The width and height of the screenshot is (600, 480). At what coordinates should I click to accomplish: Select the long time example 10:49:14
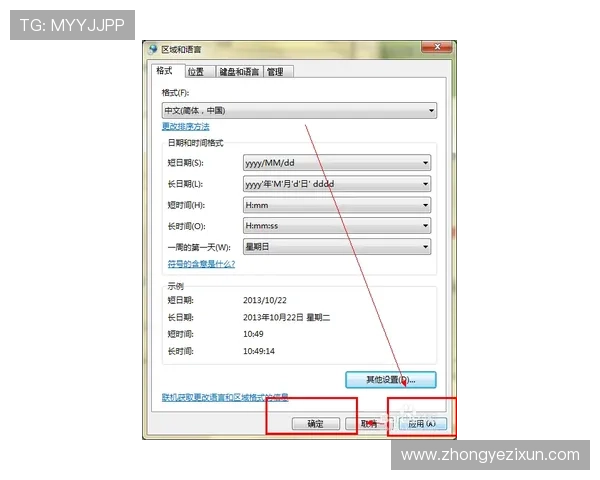(x=259, y=351)
